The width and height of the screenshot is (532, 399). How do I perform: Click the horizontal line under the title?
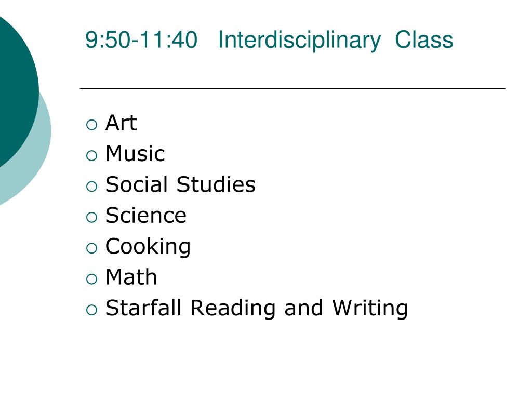292,88
